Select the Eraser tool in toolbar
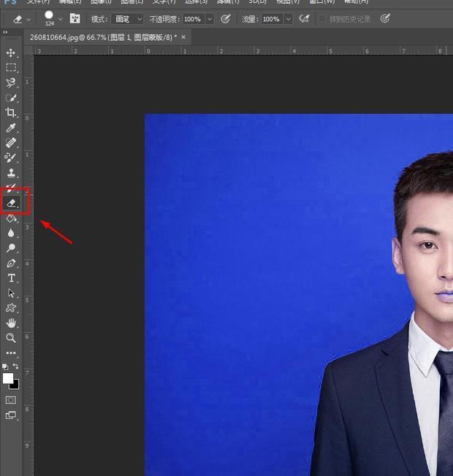This screenshot has height=476, width=453. (x=11, y=203)
